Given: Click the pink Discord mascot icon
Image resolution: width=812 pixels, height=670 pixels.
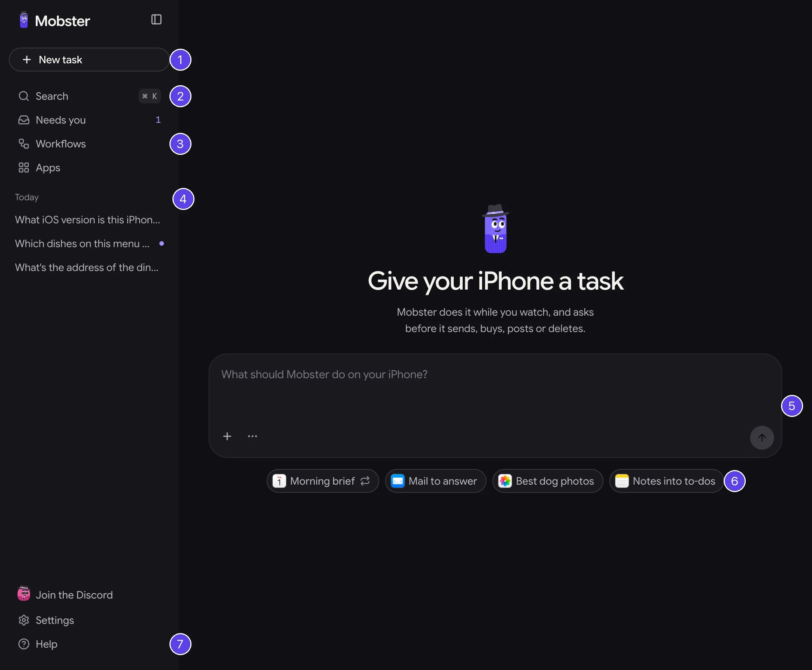Looking at the screenshot, I should point(23,593).
